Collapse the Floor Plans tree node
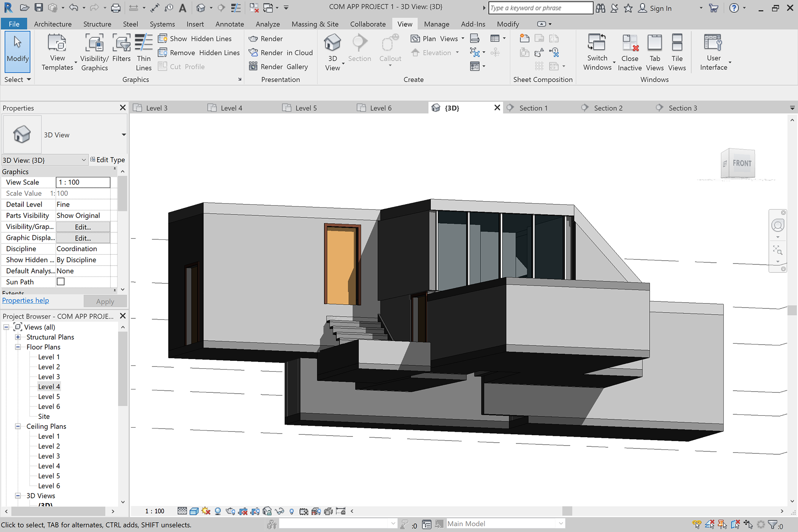 18,347
